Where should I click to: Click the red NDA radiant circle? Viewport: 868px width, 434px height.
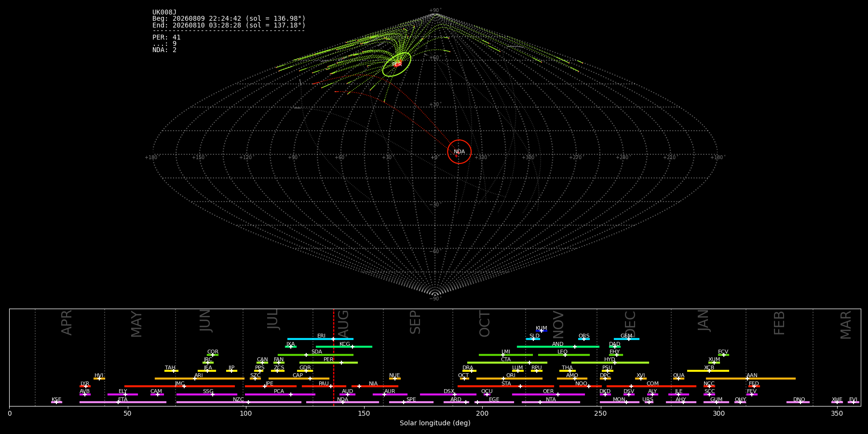(459, 152)
